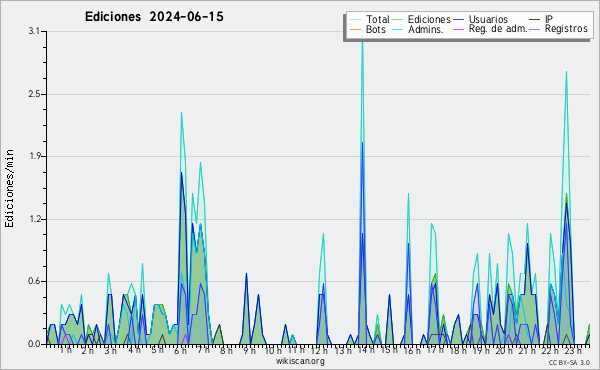
Task: Click the '6 h' x-axis label
Action: pos(180,351)
